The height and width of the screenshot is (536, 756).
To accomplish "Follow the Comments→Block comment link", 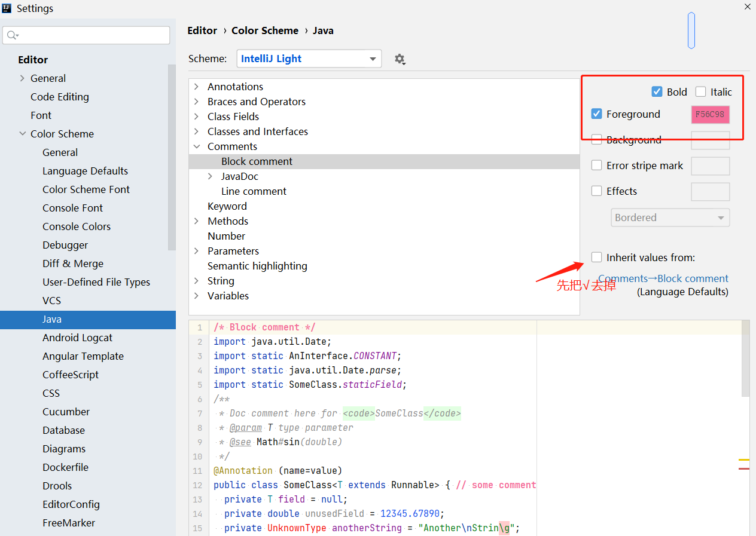I will click(663, 278).
